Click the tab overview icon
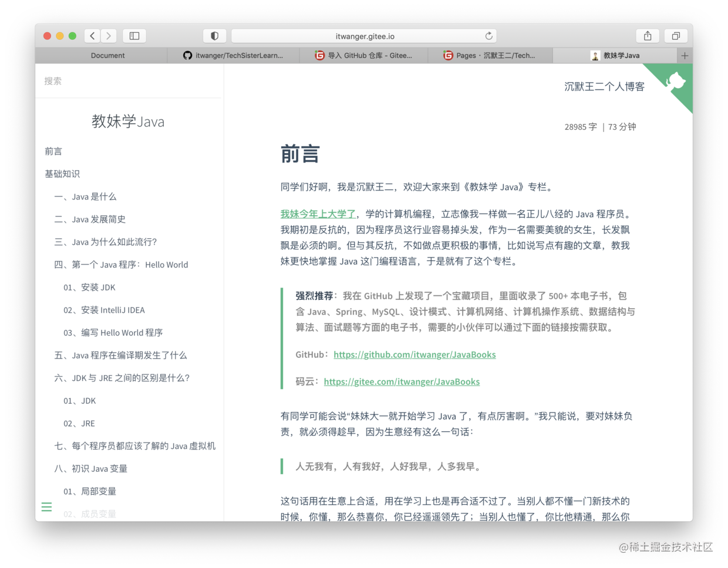This screenshot has width=728, height=568. [676, 36]
